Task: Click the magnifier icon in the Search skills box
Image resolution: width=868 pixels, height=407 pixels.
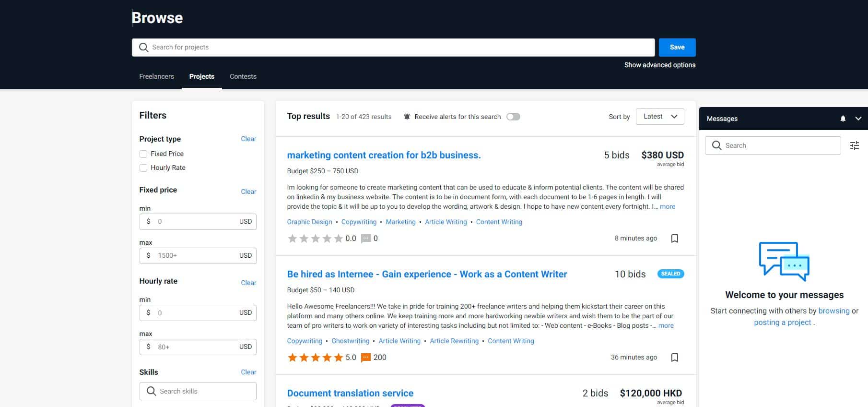Action: click(151, 391)
